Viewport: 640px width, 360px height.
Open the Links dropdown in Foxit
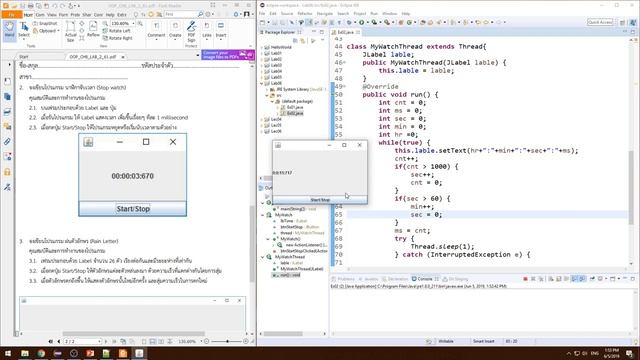(207, 31)
